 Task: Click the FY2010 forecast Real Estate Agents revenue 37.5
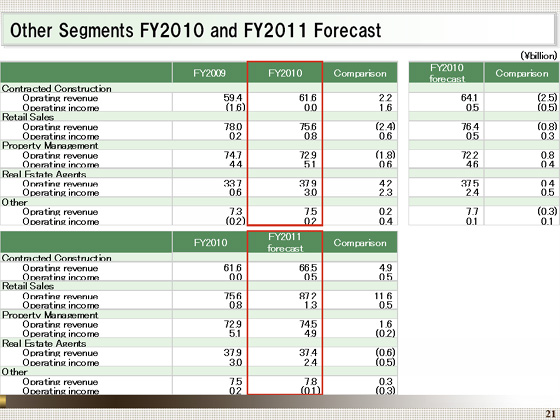coord(469,183)
